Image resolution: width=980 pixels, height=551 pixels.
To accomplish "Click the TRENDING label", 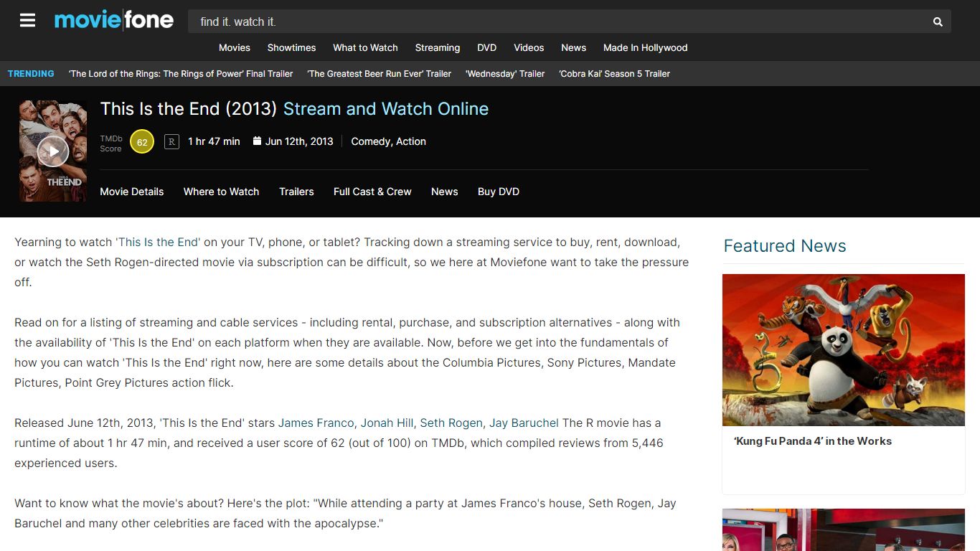I will coord(31,73).
